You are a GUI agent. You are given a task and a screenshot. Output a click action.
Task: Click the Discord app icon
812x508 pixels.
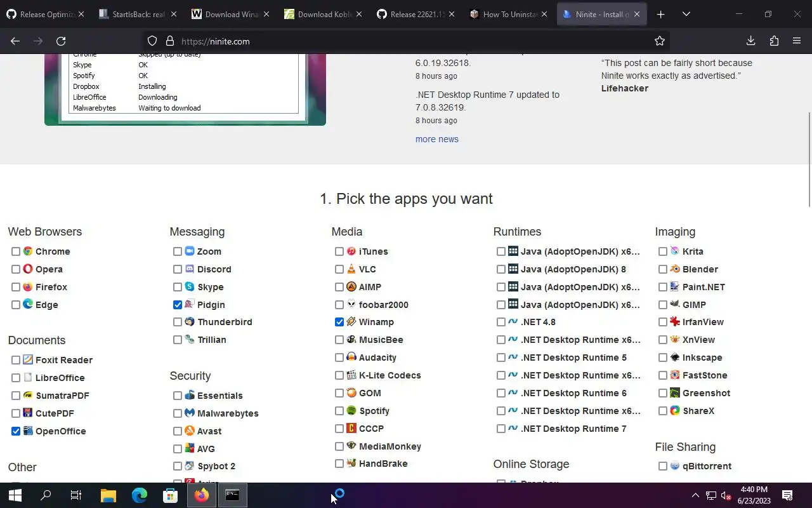190,269
